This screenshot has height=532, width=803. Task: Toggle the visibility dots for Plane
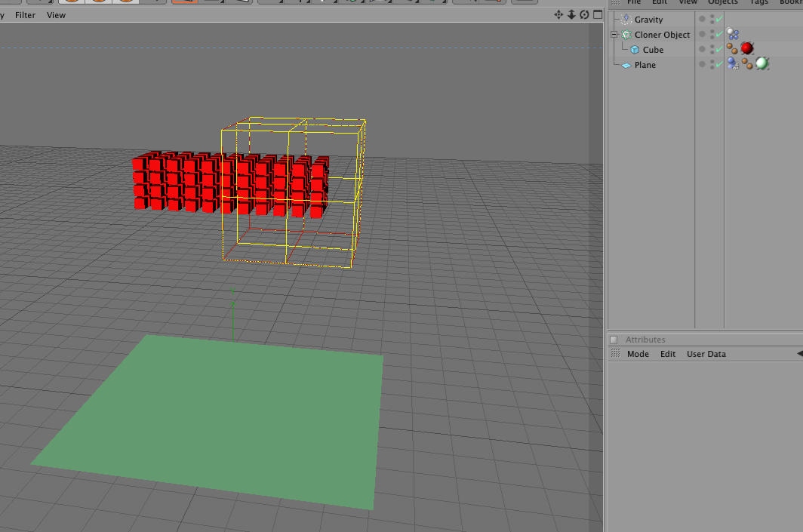712,64
